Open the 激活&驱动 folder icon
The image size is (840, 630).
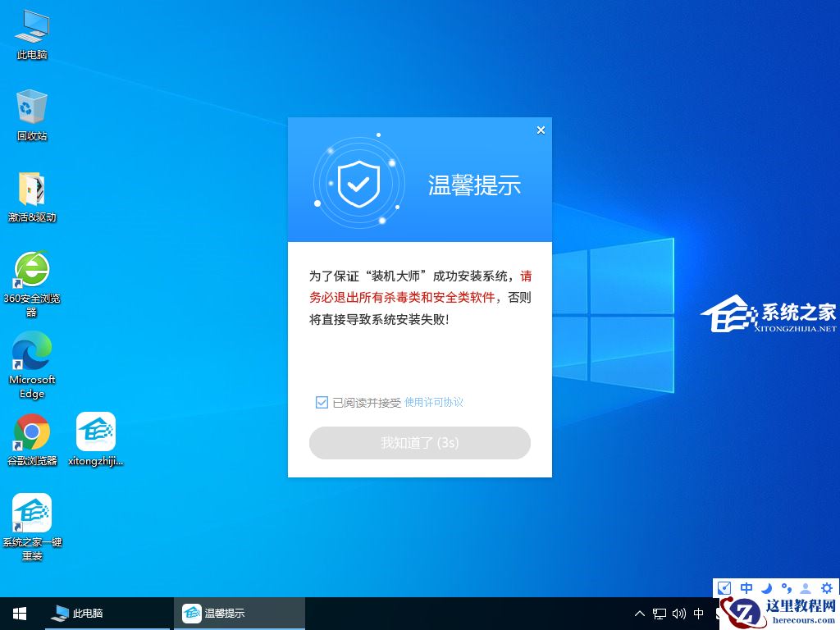click(x=31, y=187)
